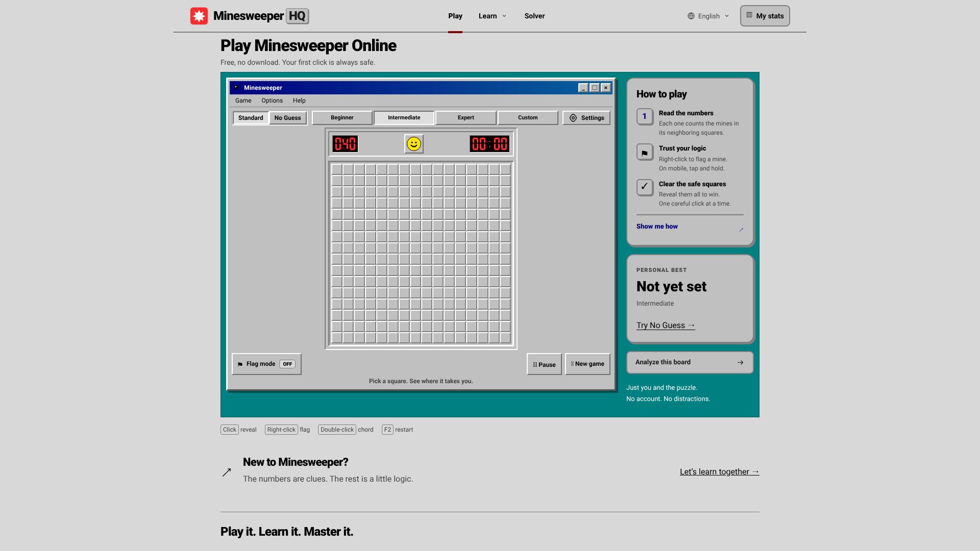This screenshot has height=551, width=980.
Task: Click the Minesweeper HQ red logo icon
Action: (x=199, y=16)
